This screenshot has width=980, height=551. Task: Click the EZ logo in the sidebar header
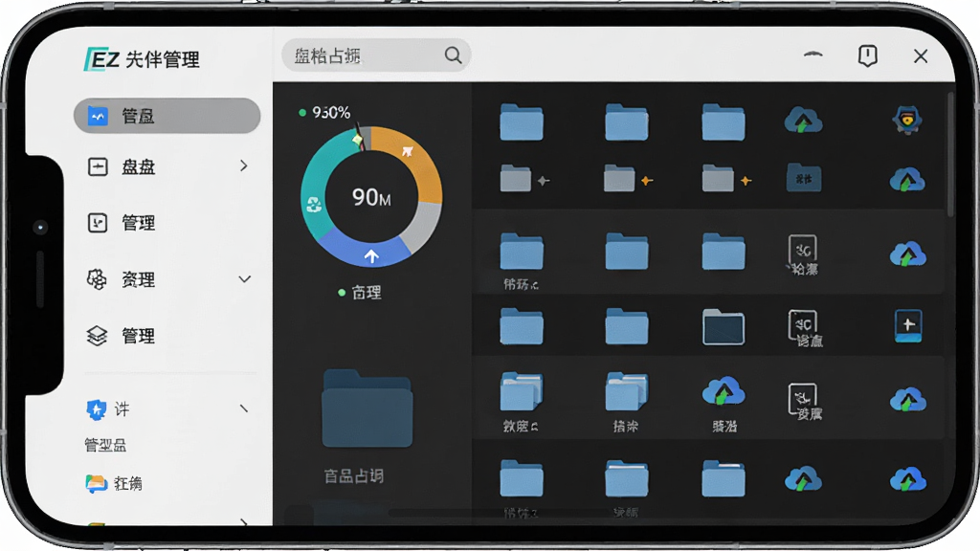101,59
